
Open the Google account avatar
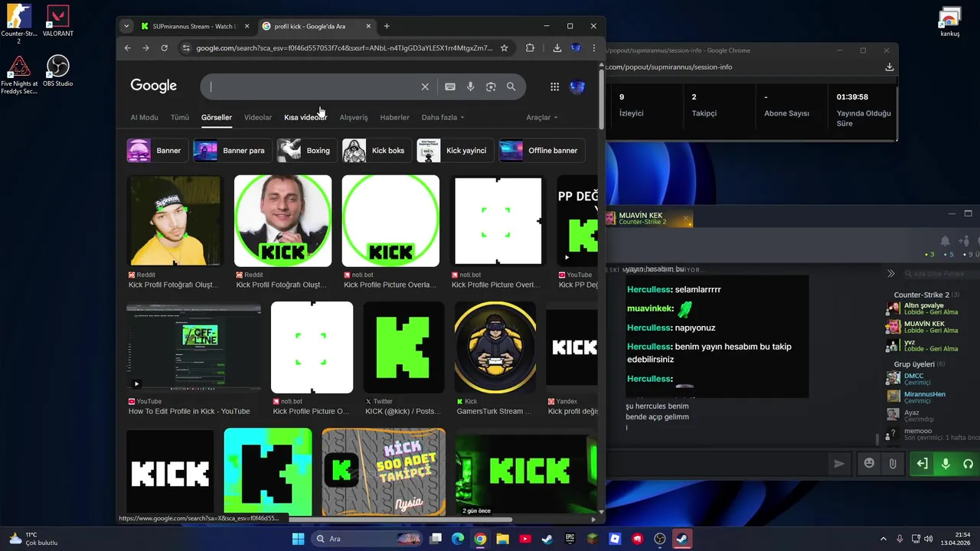pyautogui.click(x=577, y=86)
